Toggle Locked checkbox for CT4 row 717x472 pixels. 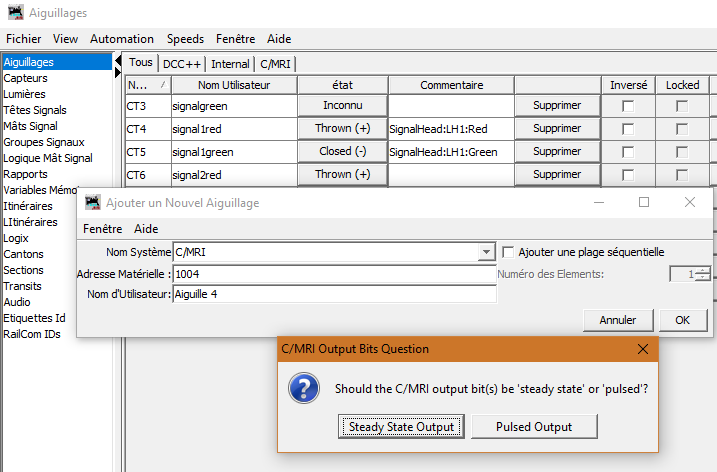[x=682, y=129]
